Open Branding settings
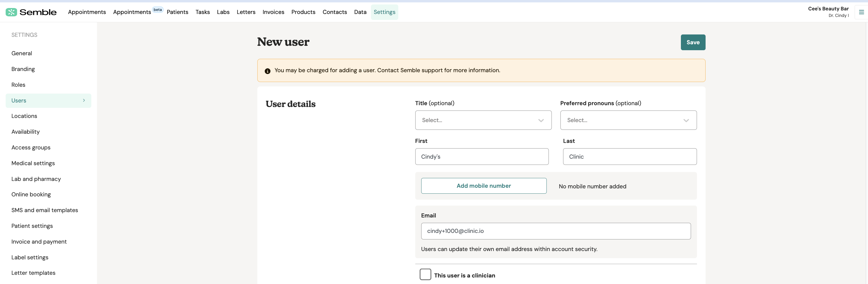The width and height of the screenshot is (868, 284). (23, 69)
